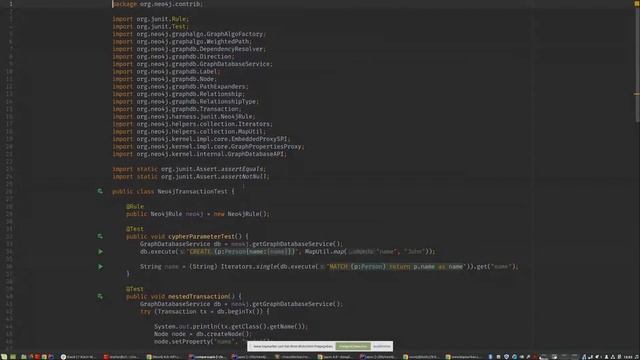640x360 pixels.
Task: Click green highlighted button in bottom notification popup
Action: pos(353,346)
